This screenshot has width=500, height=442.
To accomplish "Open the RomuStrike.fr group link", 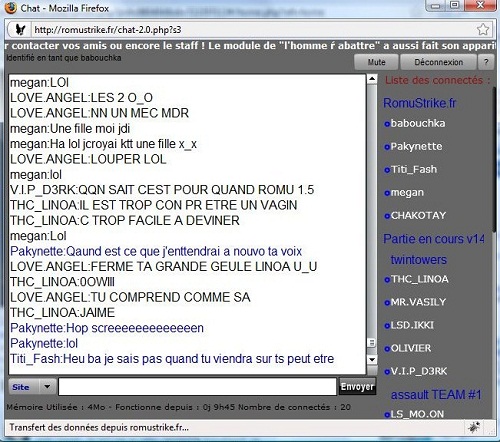I will (x=419, y=103).
